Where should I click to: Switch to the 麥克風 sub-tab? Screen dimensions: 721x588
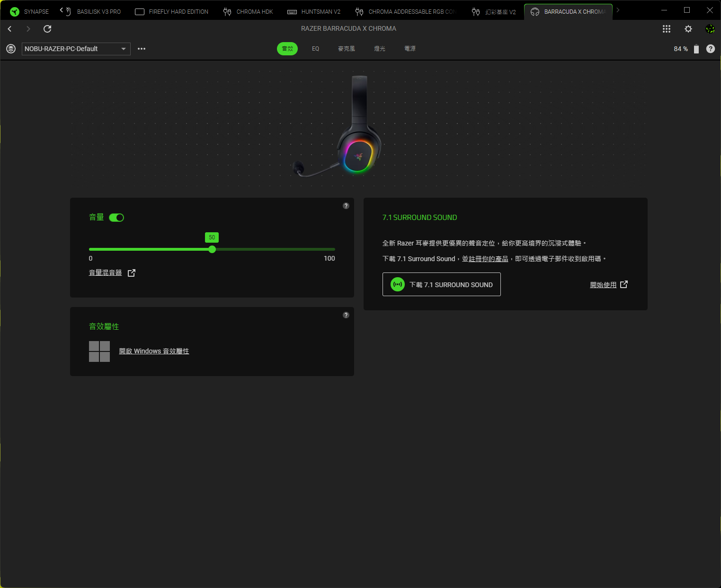pyautogui.click(x=347, y=49)
